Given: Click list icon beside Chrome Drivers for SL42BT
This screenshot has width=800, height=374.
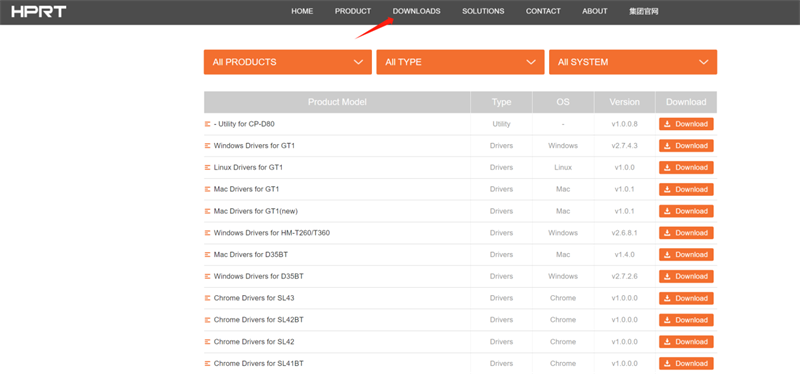Looking at the screenshot, I should (207, 320).
